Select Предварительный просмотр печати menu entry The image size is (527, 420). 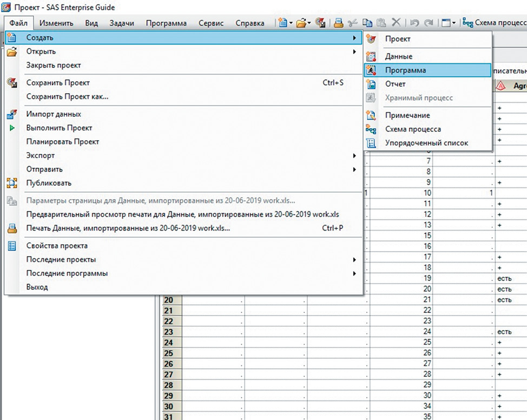(182, 214)
